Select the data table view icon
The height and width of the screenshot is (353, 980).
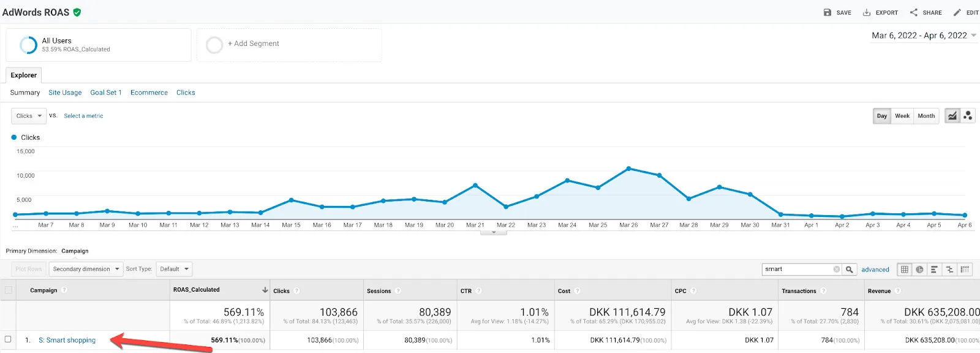pos(905,270)
